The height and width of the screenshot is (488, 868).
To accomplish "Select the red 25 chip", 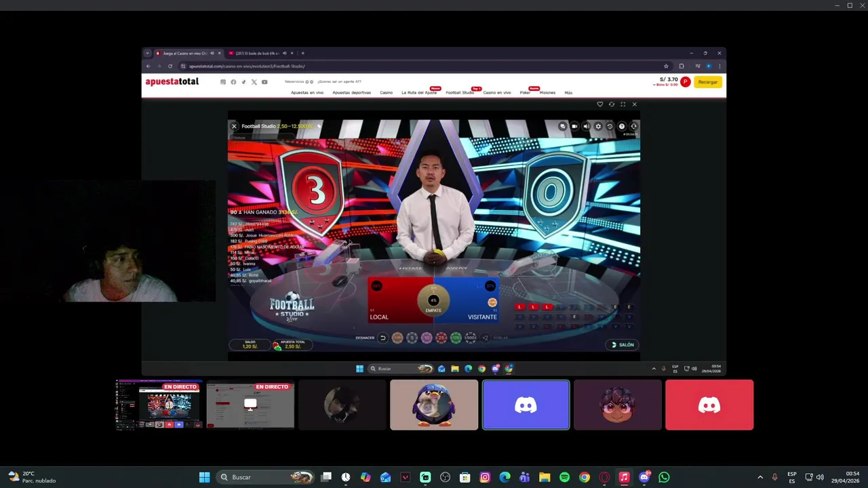I will pos(441,338).
